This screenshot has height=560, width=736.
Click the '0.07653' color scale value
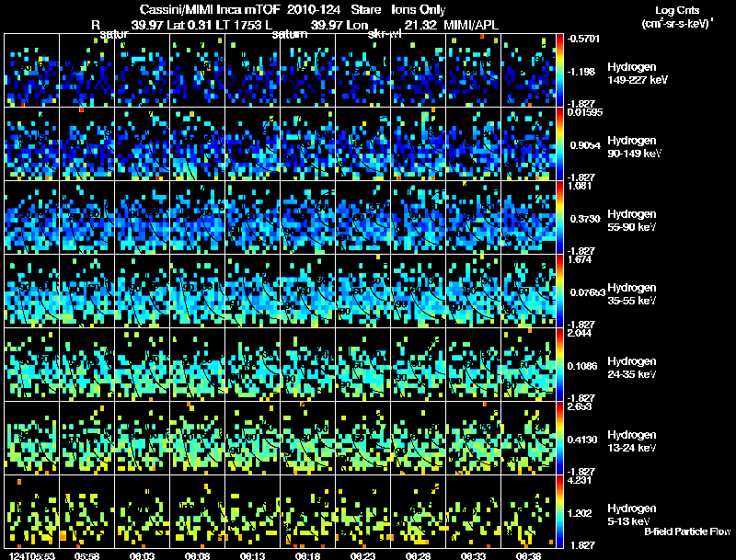[x=587, y=292]
